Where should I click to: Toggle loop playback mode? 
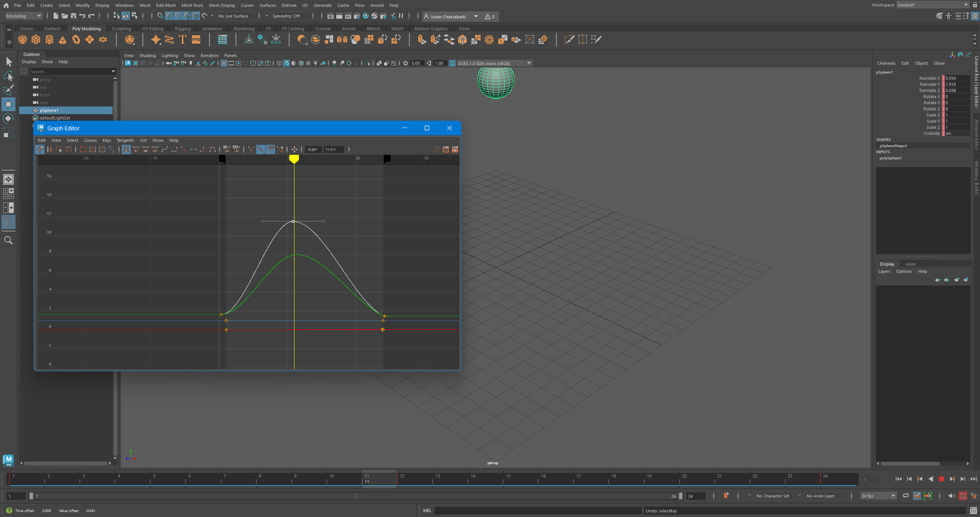[x=906, y=496]
